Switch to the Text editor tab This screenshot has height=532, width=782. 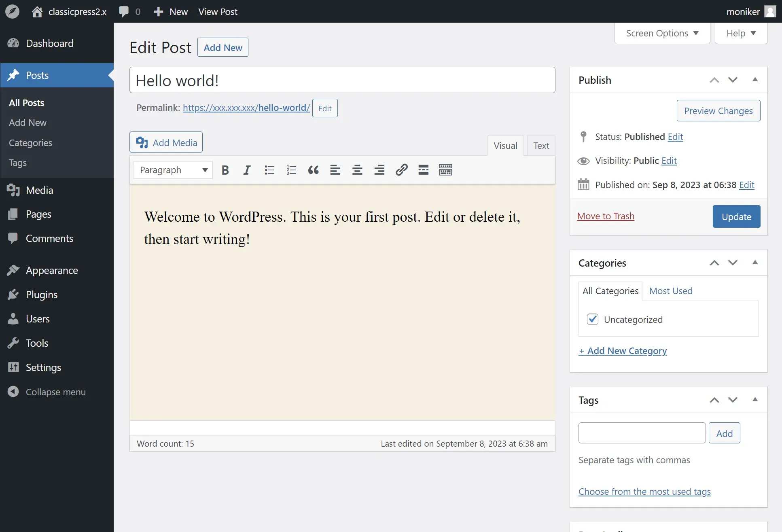coord(541,146)
